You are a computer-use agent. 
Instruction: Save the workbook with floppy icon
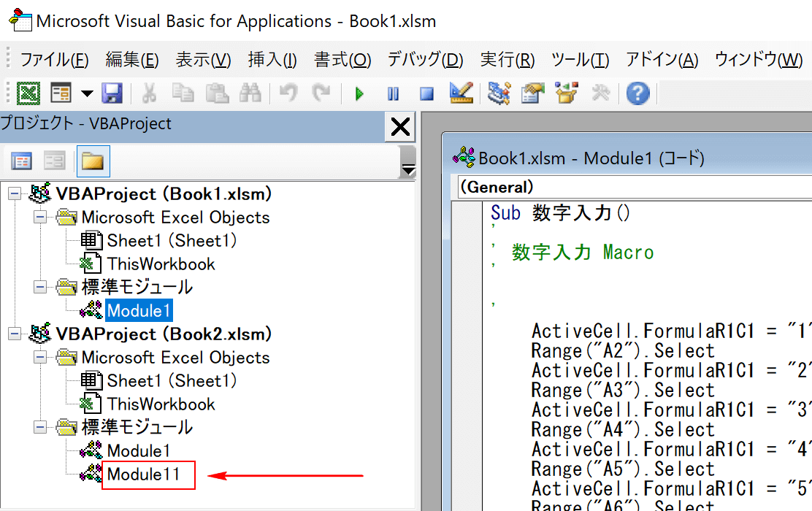tap(112, 93)
